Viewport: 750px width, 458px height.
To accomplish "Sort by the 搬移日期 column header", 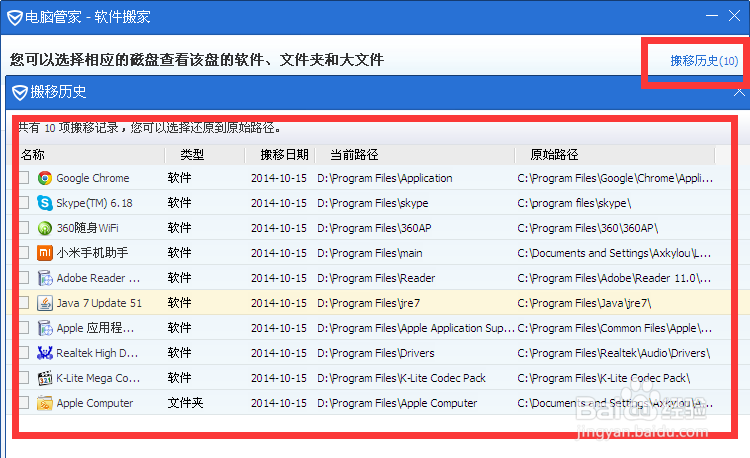I will coord(284,155).
